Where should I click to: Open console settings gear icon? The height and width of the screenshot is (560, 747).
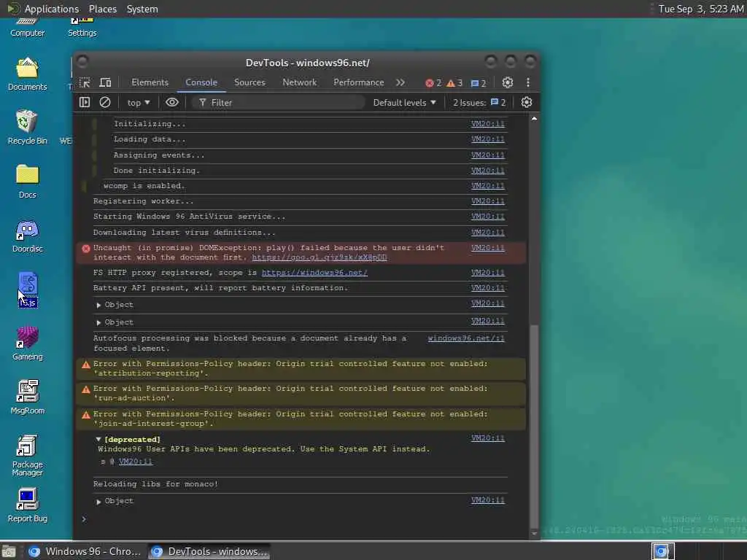pos(527,102)
